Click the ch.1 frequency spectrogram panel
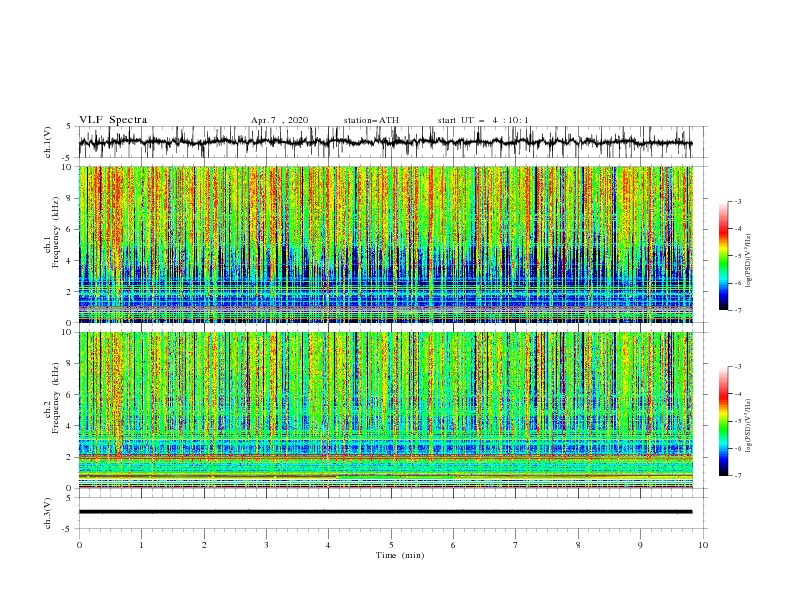This screenshot has width=792, height=612. point(385,244)
